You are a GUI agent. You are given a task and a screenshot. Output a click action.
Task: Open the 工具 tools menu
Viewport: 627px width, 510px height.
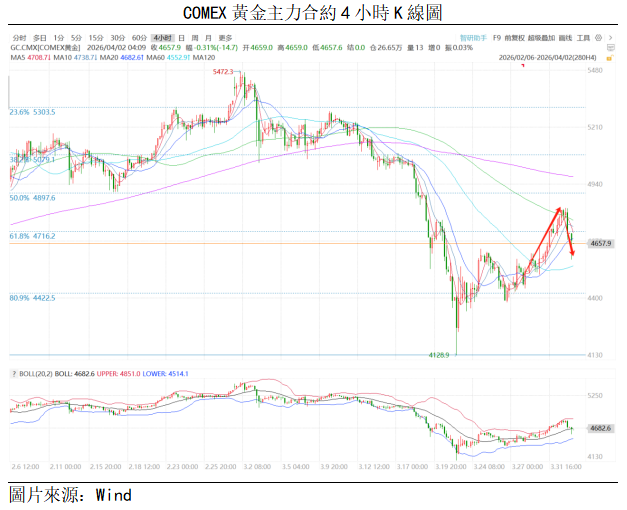pyautogui.click(x=580, y=37)
